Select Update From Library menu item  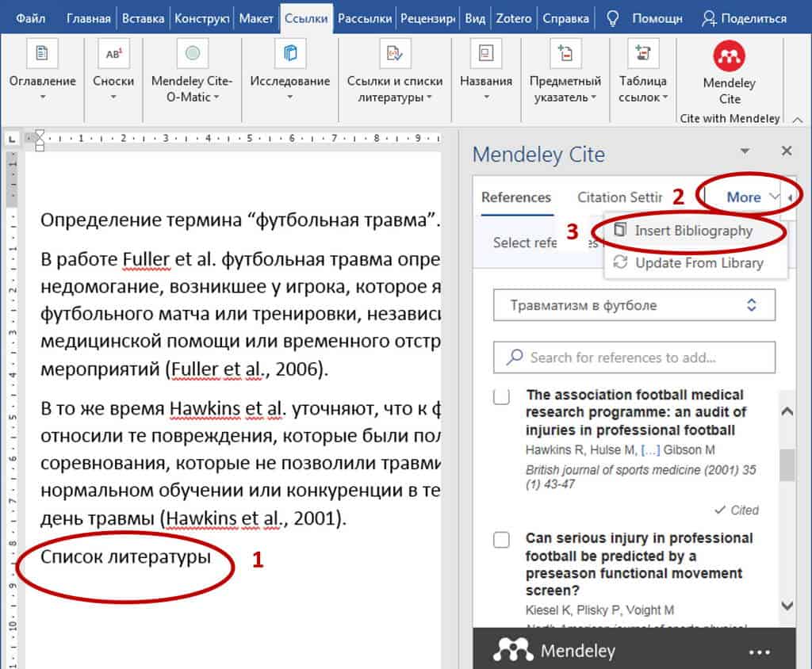pyautogui.click(x=695, y=263)
